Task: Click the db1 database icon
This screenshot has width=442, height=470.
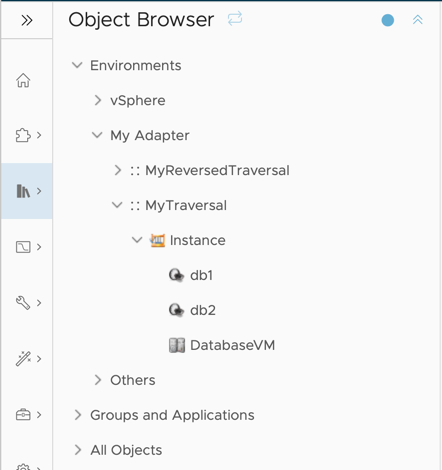Action: 176,275
